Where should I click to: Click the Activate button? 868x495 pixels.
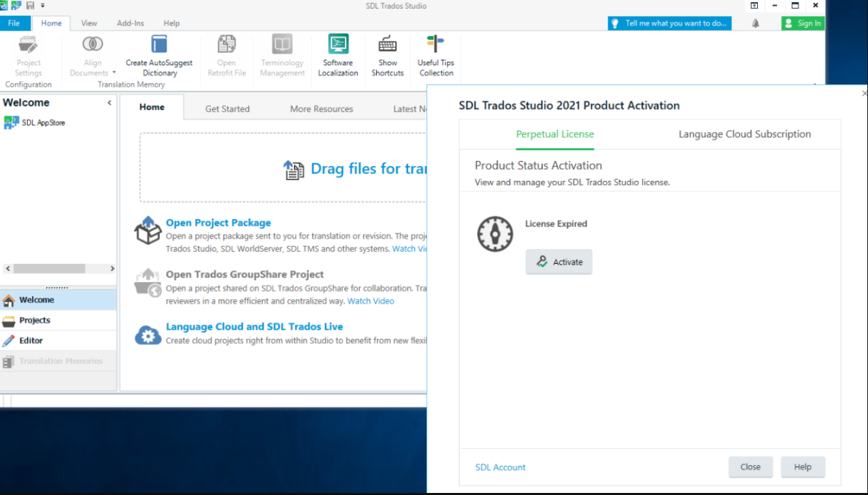click(x=558, y=262)
